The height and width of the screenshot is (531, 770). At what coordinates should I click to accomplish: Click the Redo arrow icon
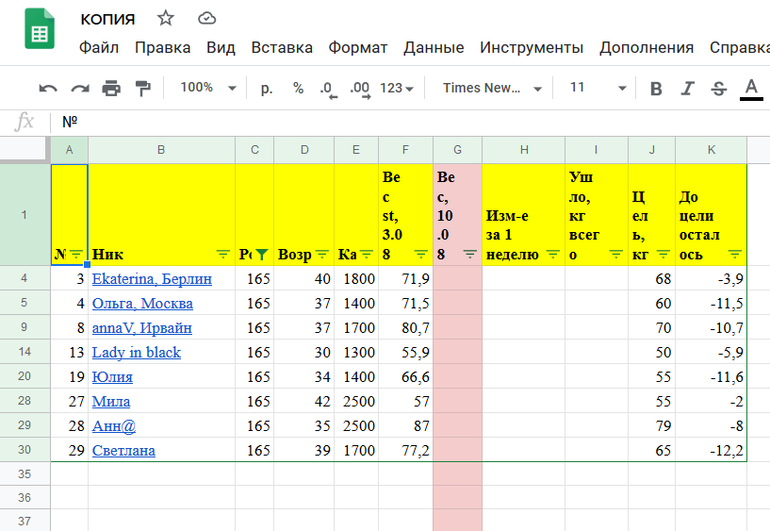80,88
